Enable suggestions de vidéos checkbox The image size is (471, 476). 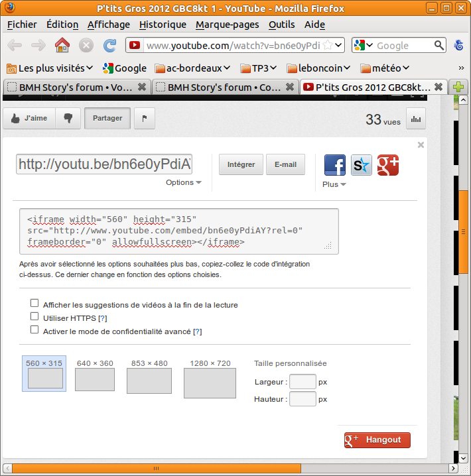tap(34, 303)
